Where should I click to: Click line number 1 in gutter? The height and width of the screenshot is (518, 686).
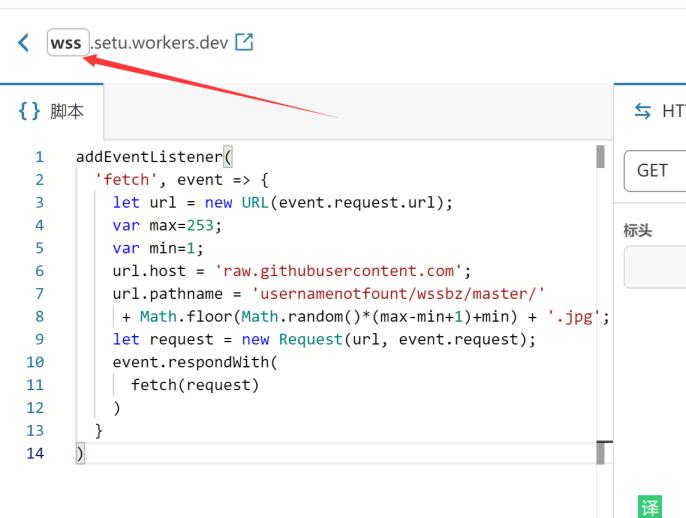click(39, 157)
